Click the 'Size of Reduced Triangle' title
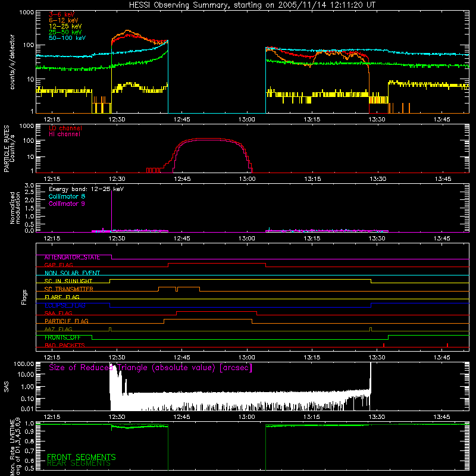Viewport: 476px width, 476px height. click(151, 368)
